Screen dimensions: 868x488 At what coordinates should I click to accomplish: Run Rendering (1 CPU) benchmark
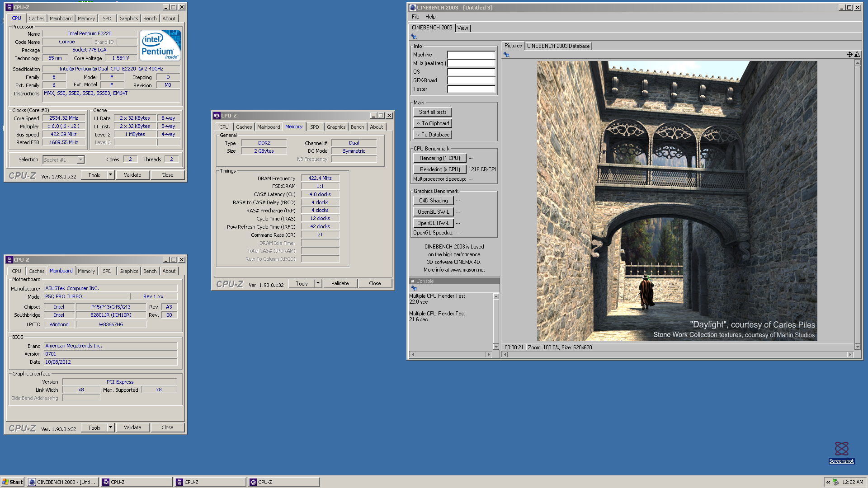pos(440,158)
